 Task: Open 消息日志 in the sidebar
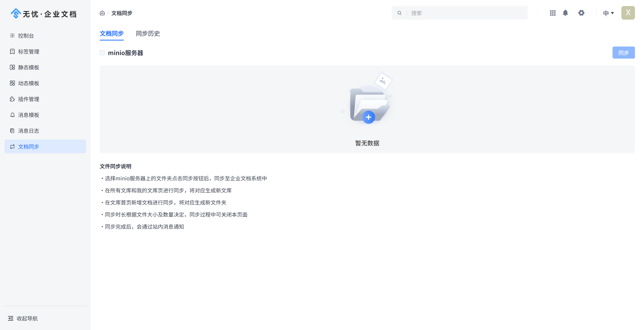(28, 131)
